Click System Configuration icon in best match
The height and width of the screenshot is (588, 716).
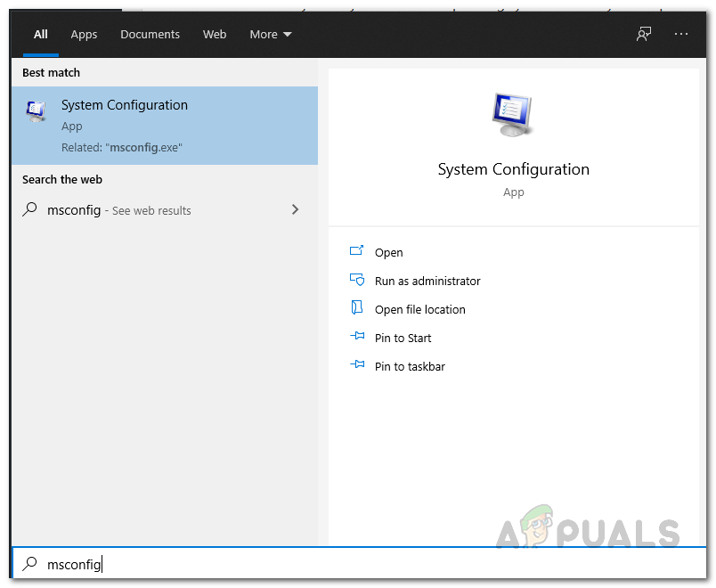pos(36,111)
